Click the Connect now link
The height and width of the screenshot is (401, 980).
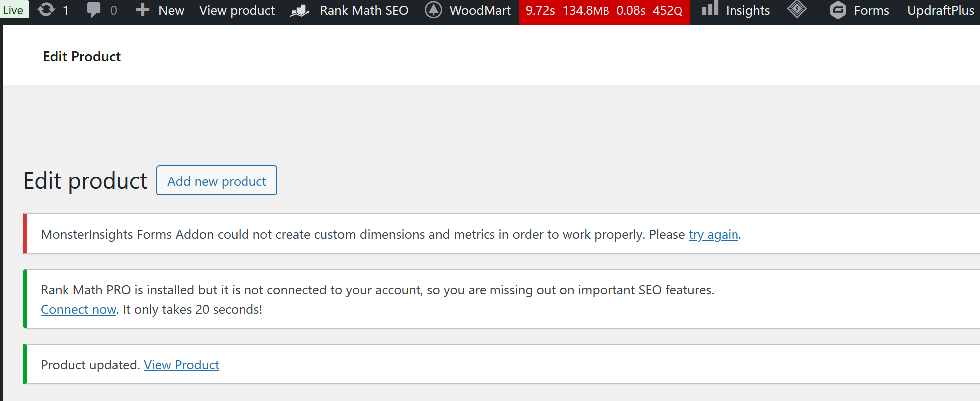tap(78, 309)
